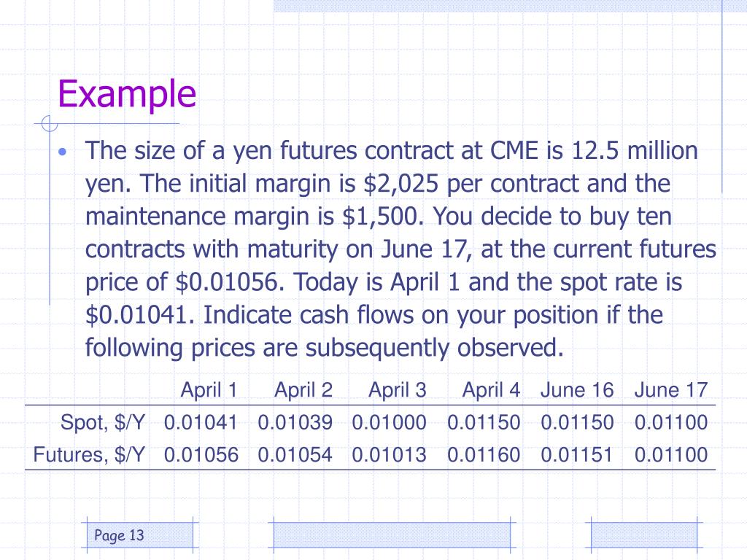Click the June 17 column header

pos(671,391)
